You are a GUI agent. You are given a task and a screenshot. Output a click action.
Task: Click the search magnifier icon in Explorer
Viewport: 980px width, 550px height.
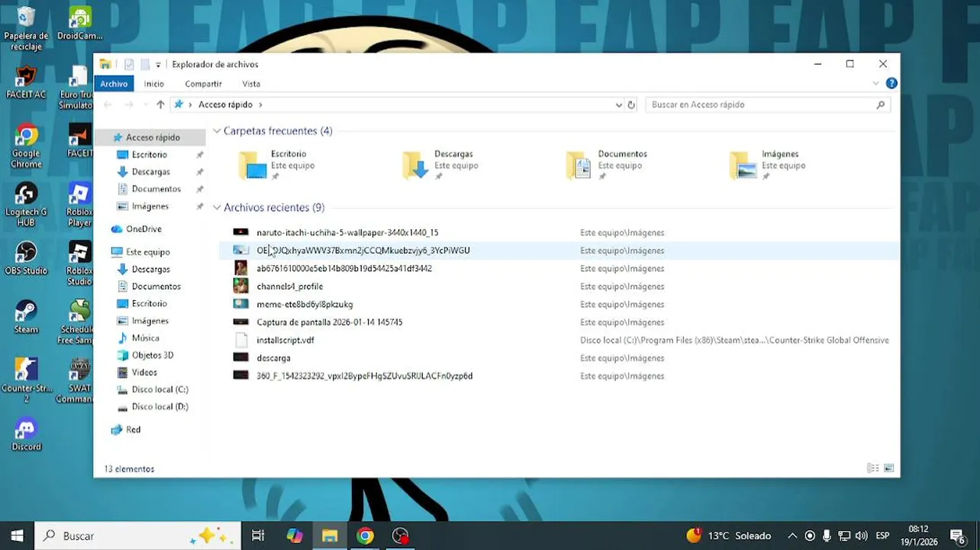pos(880,105)
